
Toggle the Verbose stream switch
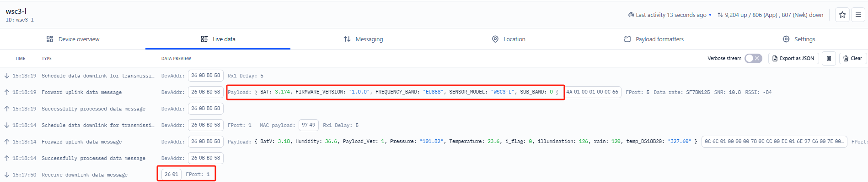click(753, 58)
